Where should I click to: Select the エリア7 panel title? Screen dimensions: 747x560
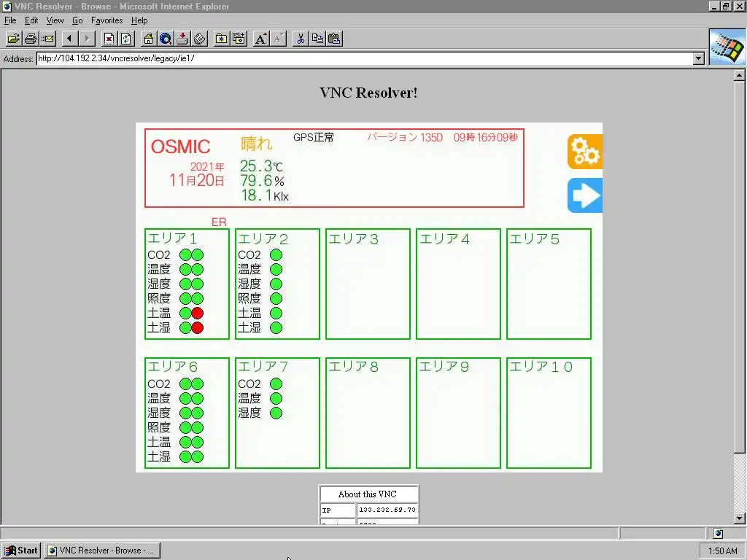click(263, 367)
